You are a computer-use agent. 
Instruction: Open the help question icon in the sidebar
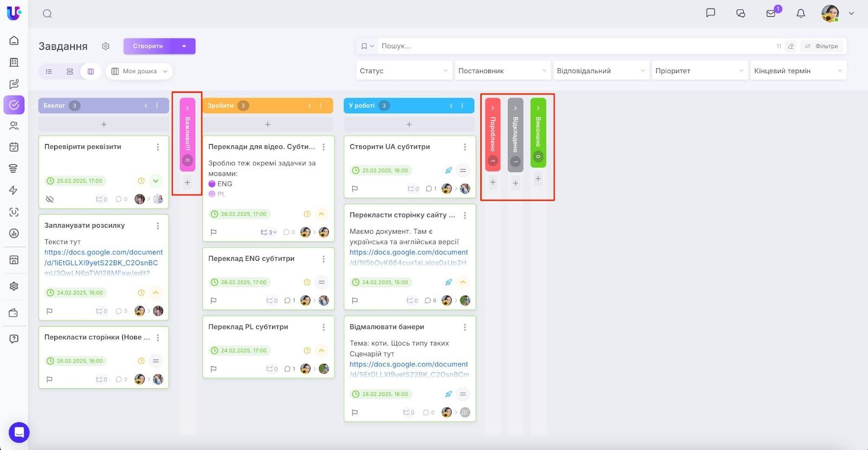[x=14, y=339]
